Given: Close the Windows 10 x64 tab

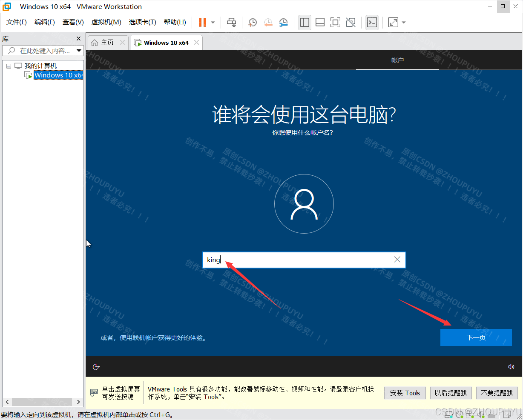Looking at the screenshot, I should pos(196,43).
